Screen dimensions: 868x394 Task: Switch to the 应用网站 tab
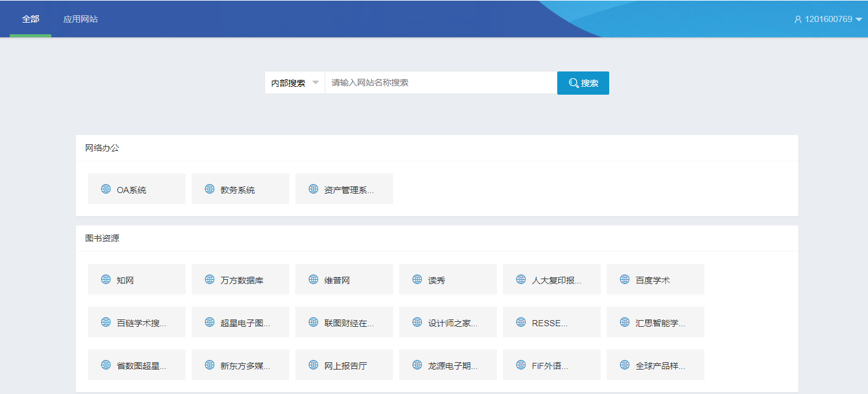click(81, 19)
